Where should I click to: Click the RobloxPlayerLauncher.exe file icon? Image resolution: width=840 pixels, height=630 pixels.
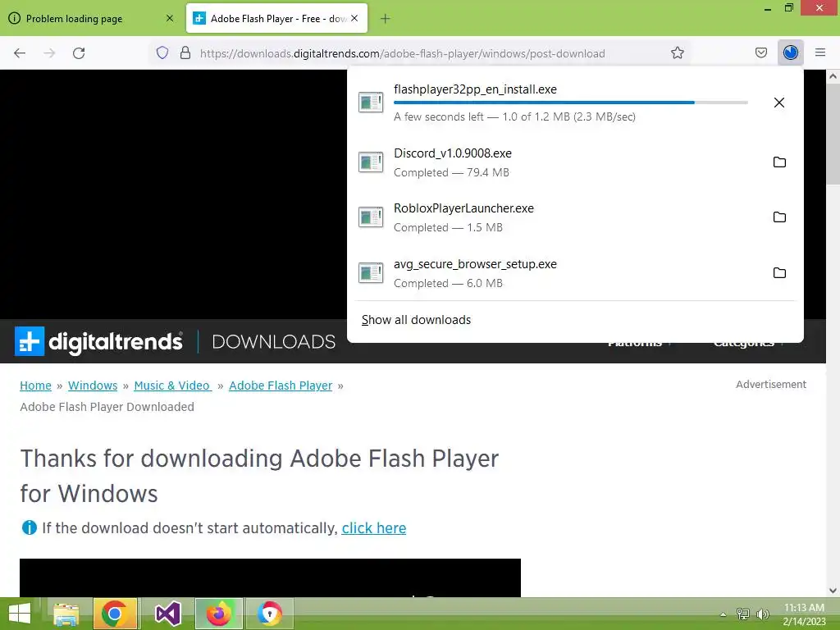click(371, 217)
